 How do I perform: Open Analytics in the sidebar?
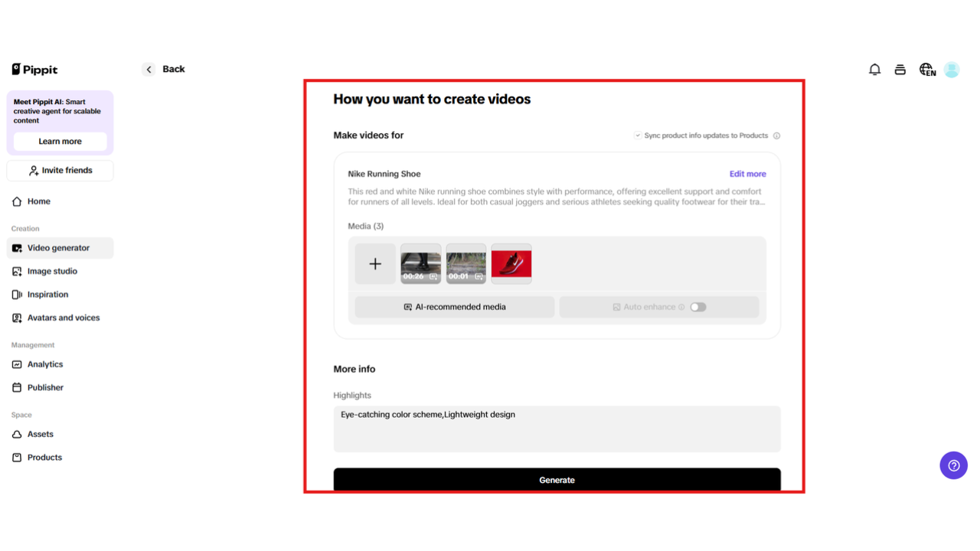60,364
